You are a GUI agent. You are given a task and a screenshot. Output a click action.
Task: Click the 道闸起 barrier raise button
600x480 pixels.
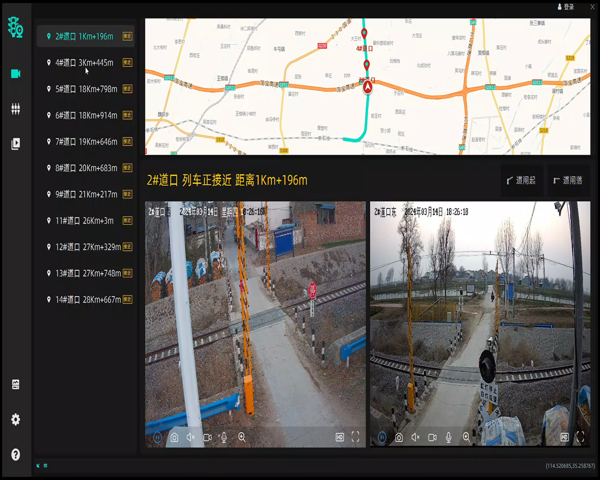point(522,181)
